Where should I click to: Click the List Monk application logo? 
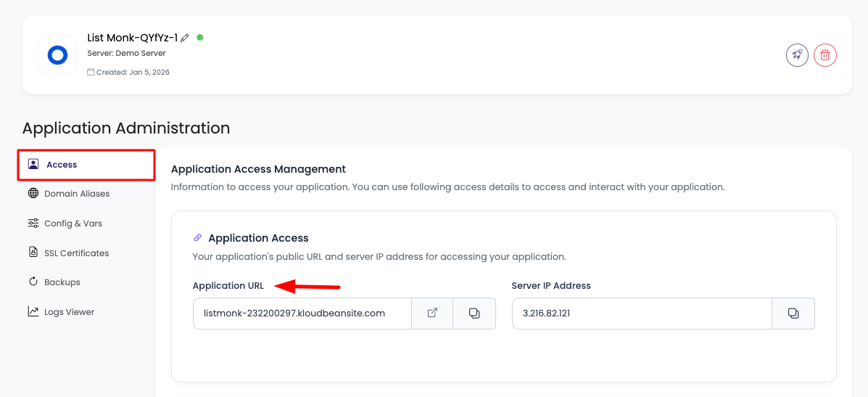[57, 55]
